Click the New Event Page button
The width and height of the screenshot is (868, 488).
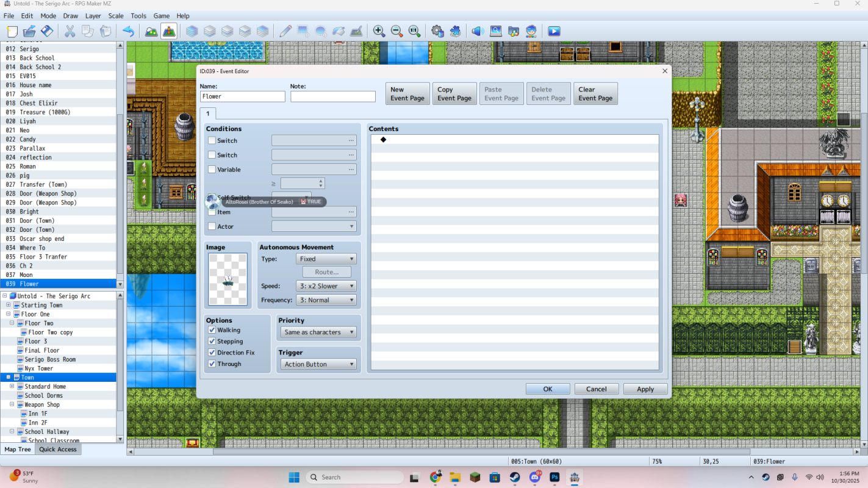coord(407,93)
